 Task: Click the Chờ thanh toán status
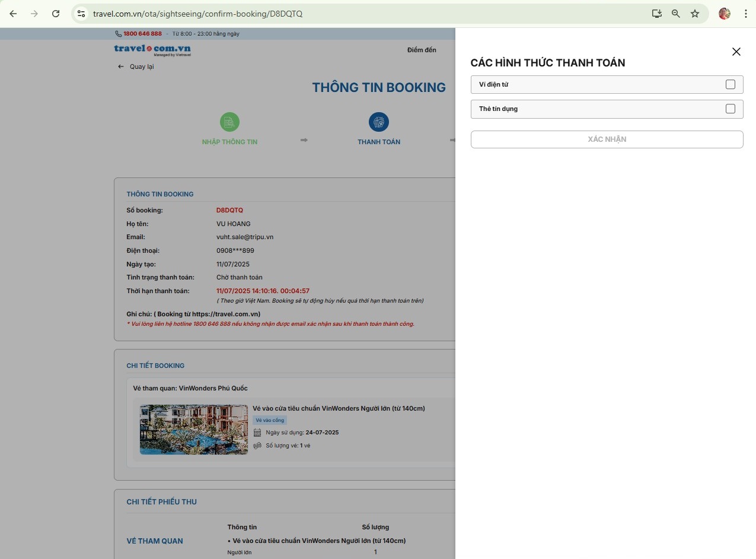240,277
